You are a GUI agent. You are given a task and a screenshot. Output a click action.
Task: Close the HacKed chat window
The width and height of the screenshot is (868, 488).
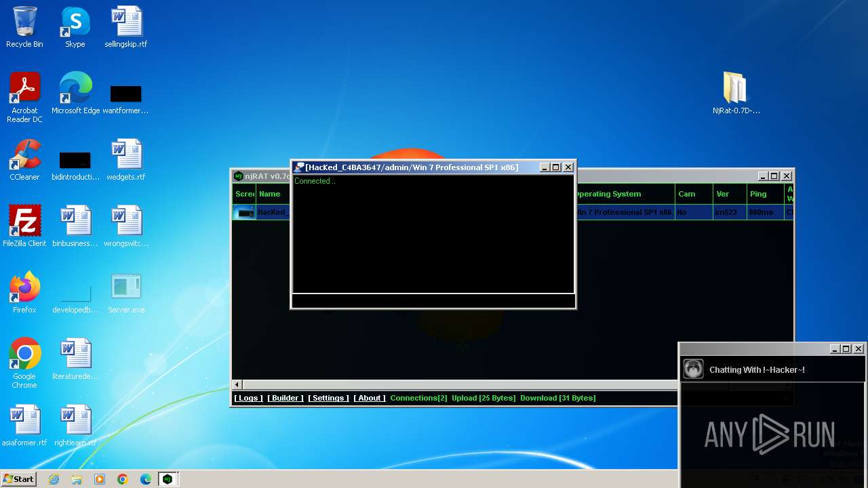tap(568, 167)
